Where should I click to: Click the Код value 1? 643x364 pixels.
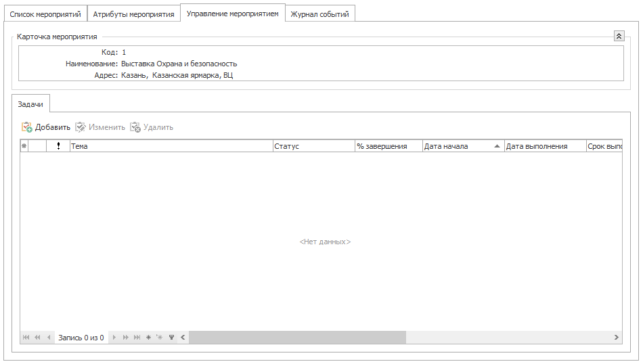[124, 52]
